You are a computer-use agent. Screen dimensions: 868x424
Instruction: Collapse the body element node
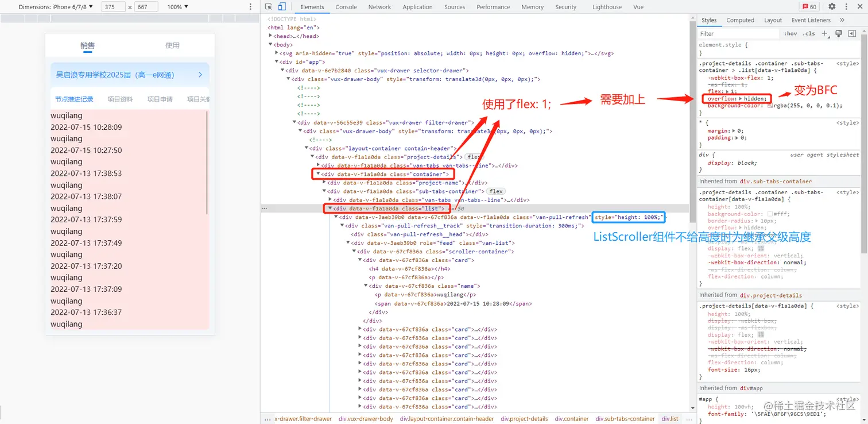click(x=270, y=45)
